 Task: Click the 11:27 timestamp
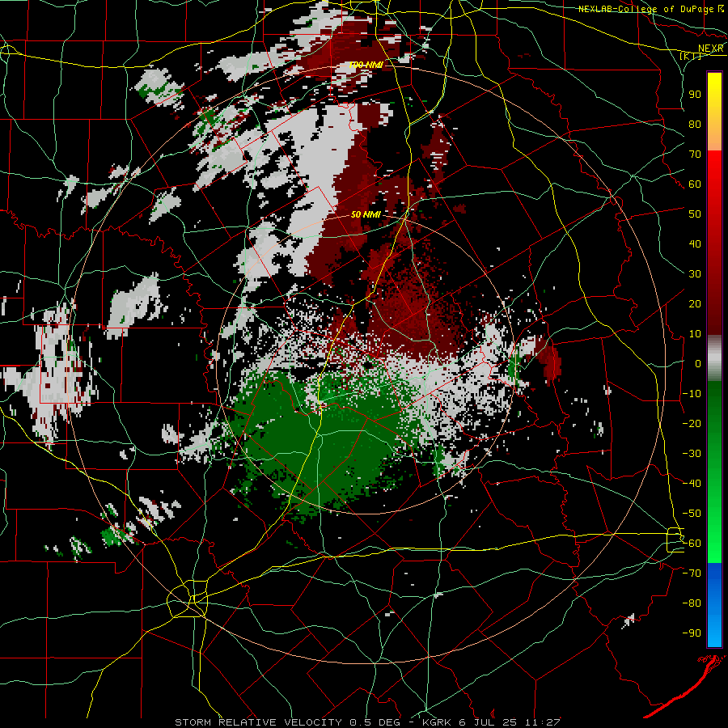[543, 722]
